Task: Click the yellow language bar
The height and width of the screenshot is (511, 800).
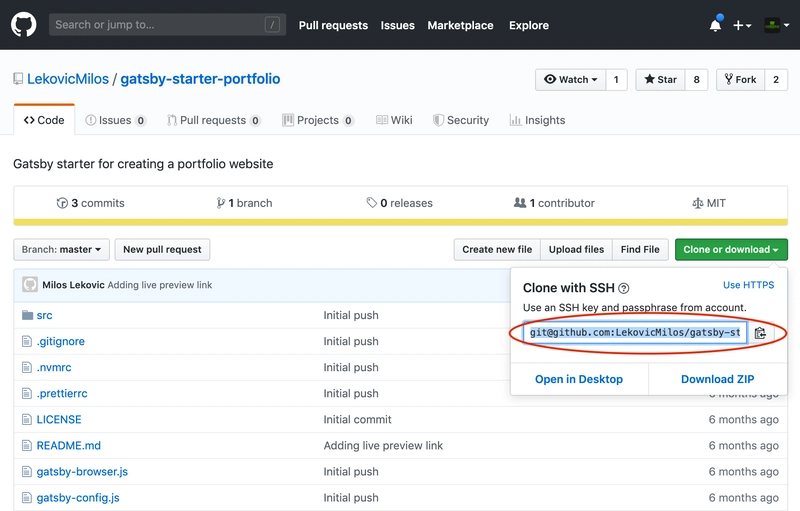Action: click(401, 222)
